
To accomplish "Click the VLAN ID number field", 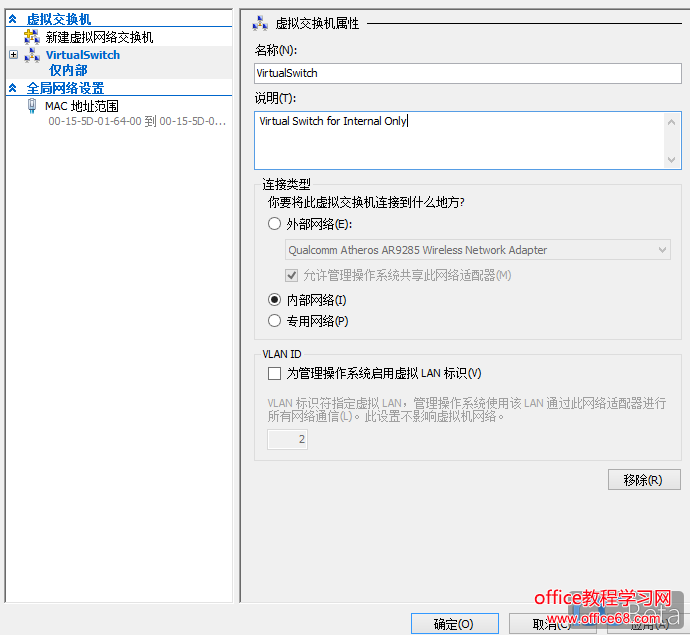I will (287, 439).
